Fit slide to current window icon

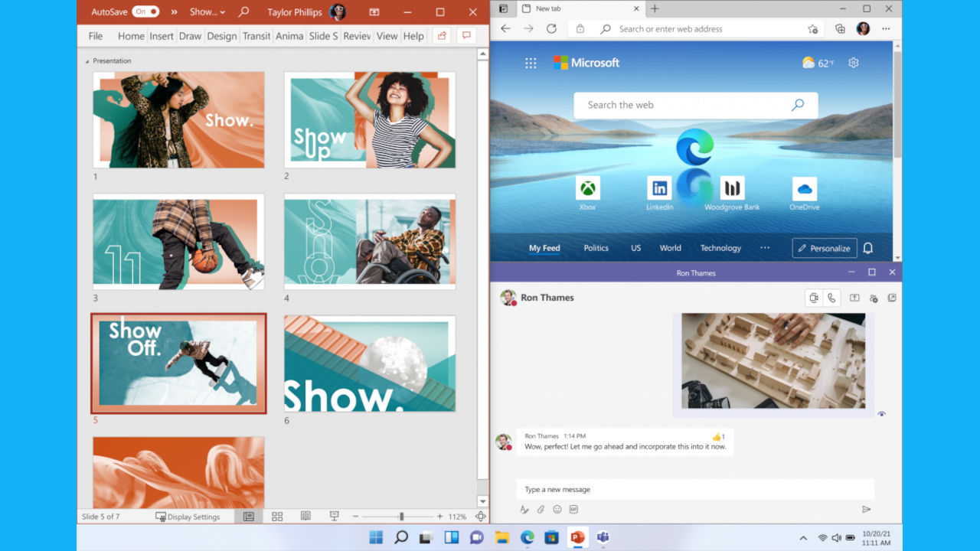481,517
